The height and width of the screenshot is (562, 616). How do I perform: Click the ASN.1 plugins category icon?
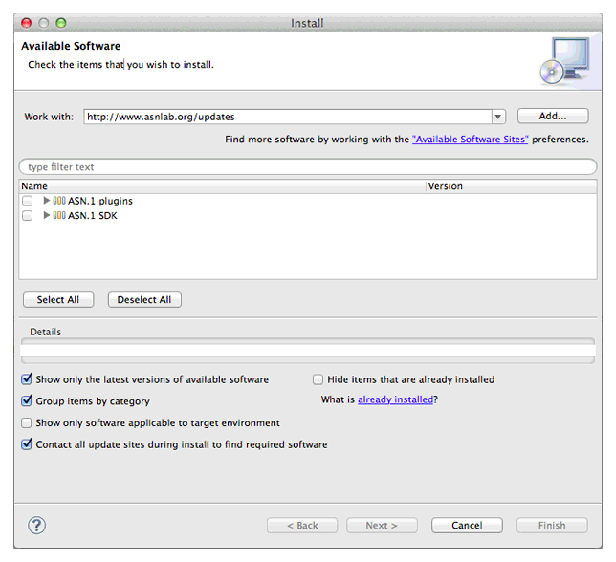click(60, 201)
